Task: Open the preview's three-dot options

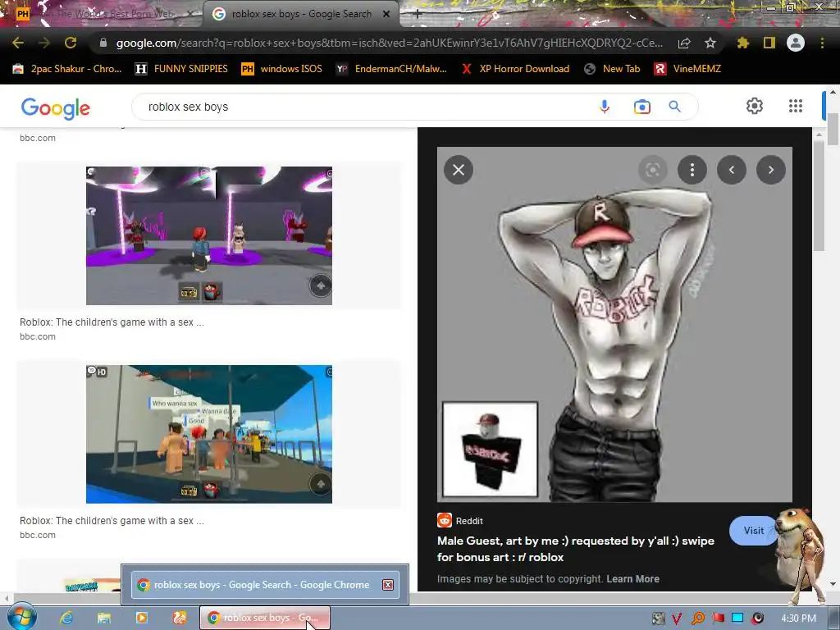Action: 692,170
